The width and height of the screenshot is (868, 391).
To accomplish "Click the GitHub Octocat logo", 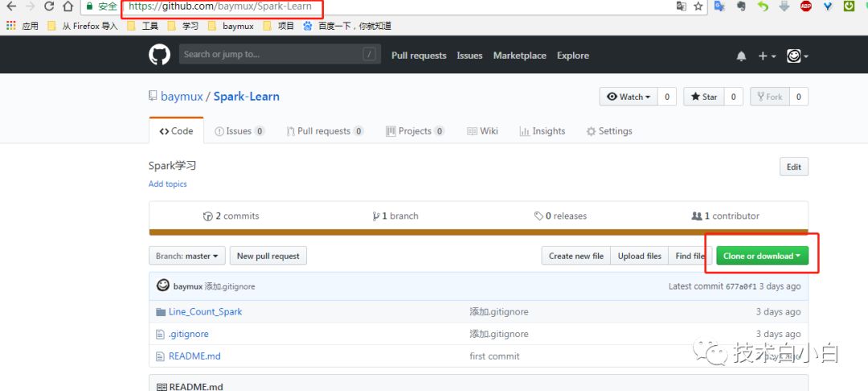I will 159,55.
